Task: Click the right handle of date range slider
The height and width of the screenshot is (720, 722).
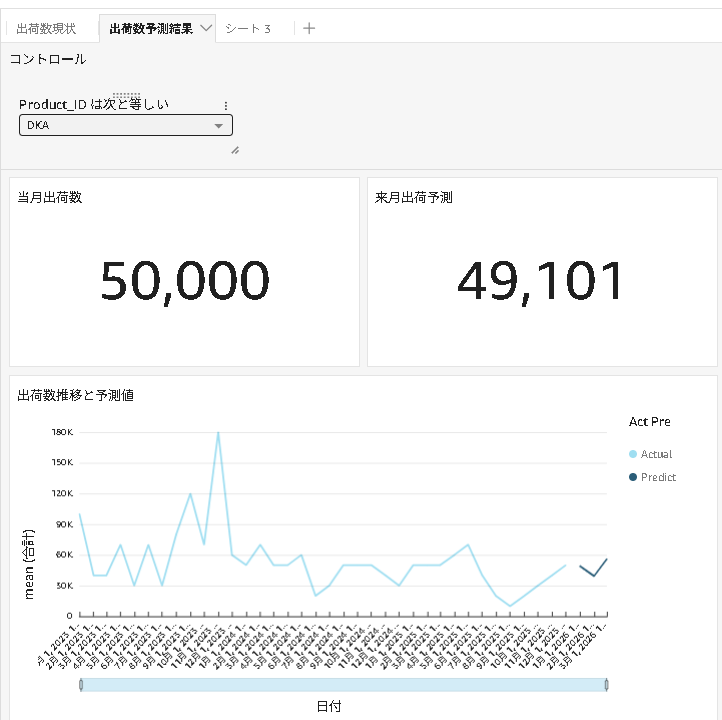Action: point(606,685)
